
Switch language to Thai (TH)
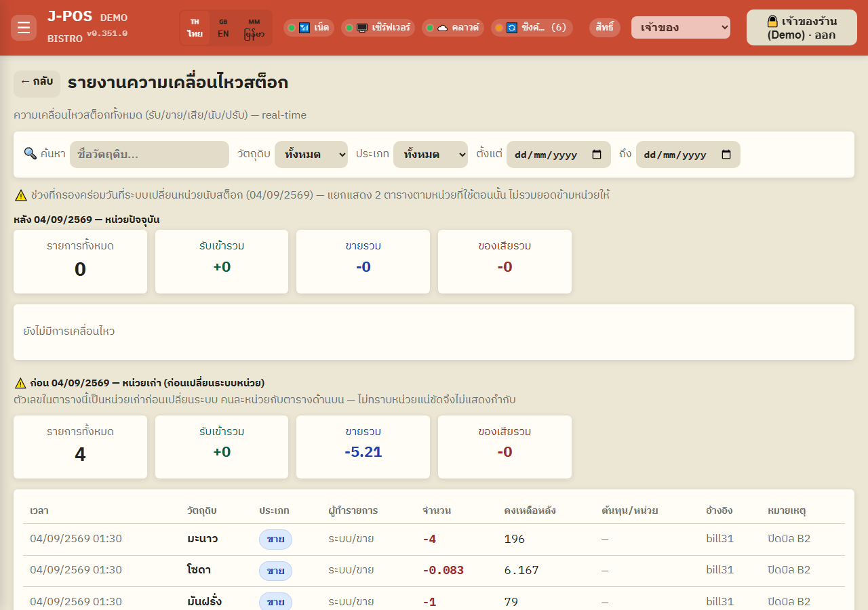coord(195,28)
